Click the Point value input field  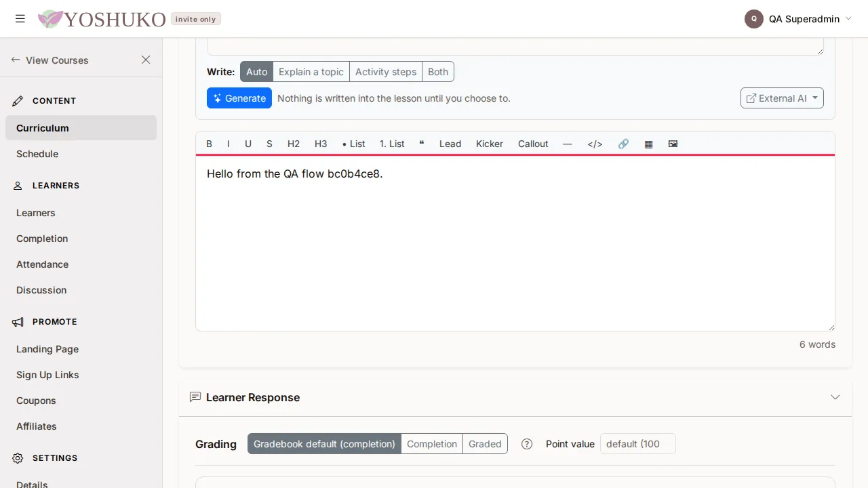pyautogui.click(x=638, y=444)
